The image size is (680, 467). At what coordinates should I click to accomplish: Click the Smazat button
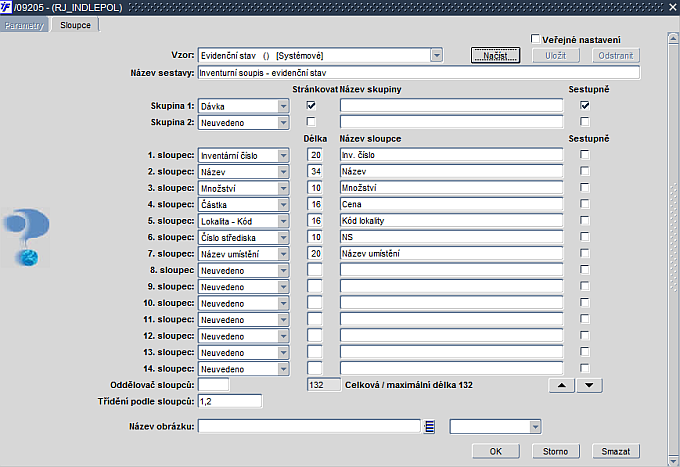coord(616,451)
